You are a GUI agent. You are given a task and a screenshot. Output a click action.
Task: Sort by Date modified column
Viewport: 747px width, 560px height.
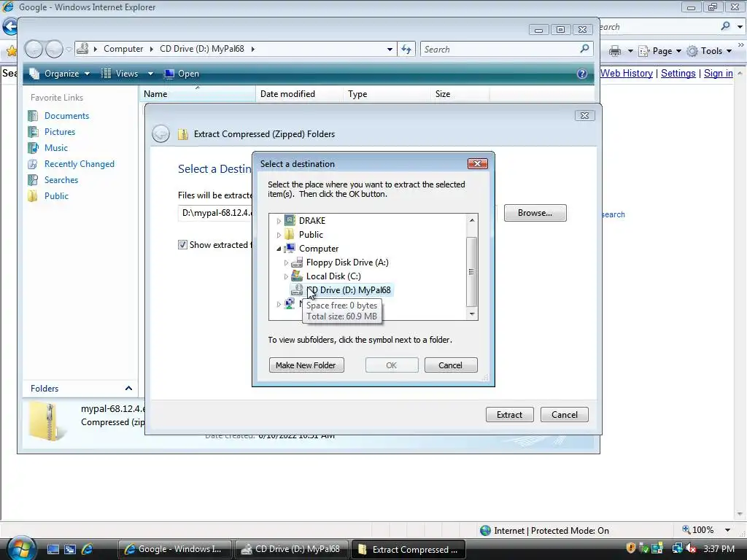300,94
